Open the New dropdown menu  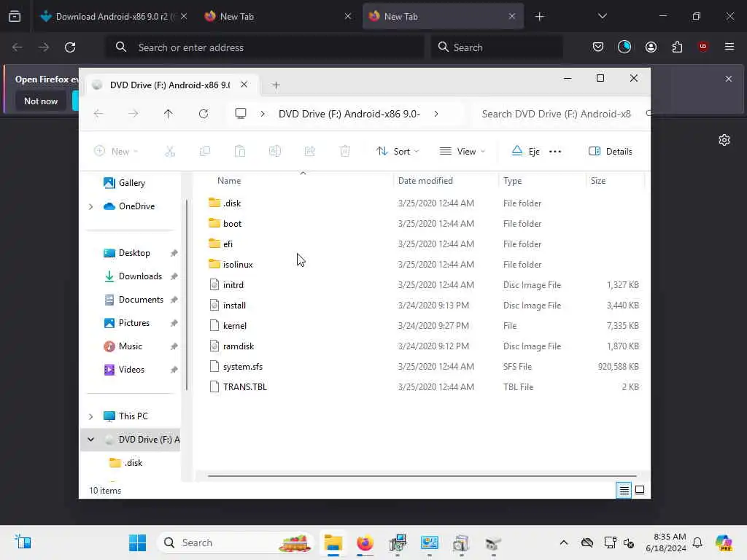(x=116, y=152)
